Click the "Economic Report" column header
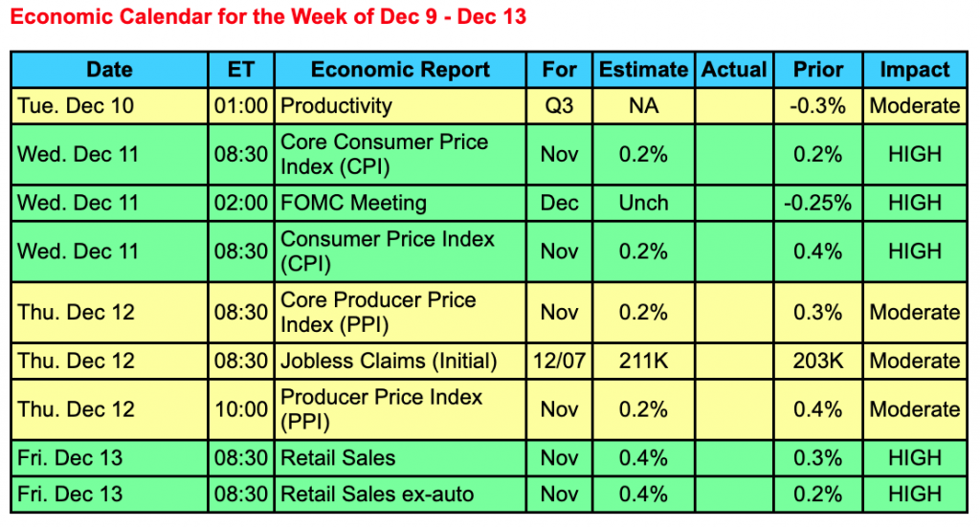The width and height of the screenshot is (980, 527). click(x=400, y=70)
